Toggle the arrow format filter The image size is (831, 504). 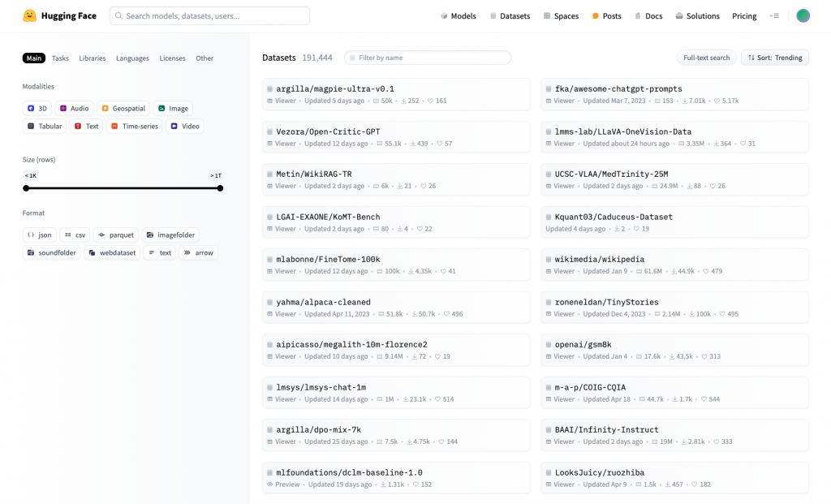[x=199, y=252]
